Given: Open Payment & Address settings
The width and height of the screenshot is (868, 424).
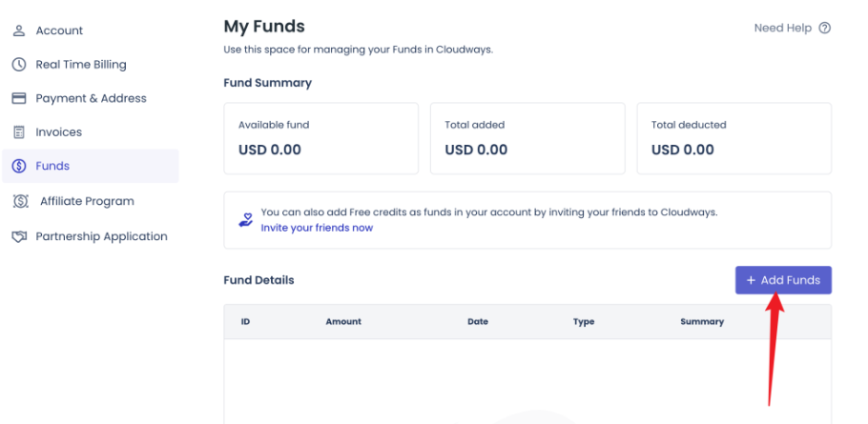Looking at the screenshot, I should click(91, 98).
